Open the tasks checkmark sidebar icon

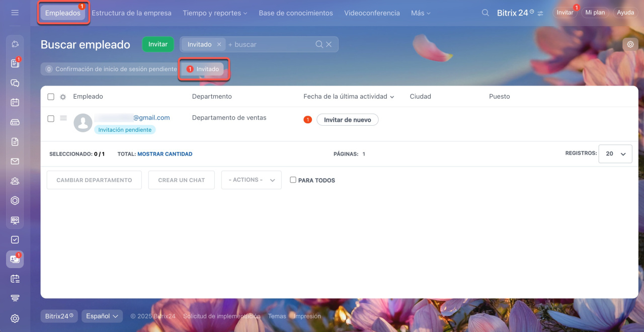(x=15, y=240)
